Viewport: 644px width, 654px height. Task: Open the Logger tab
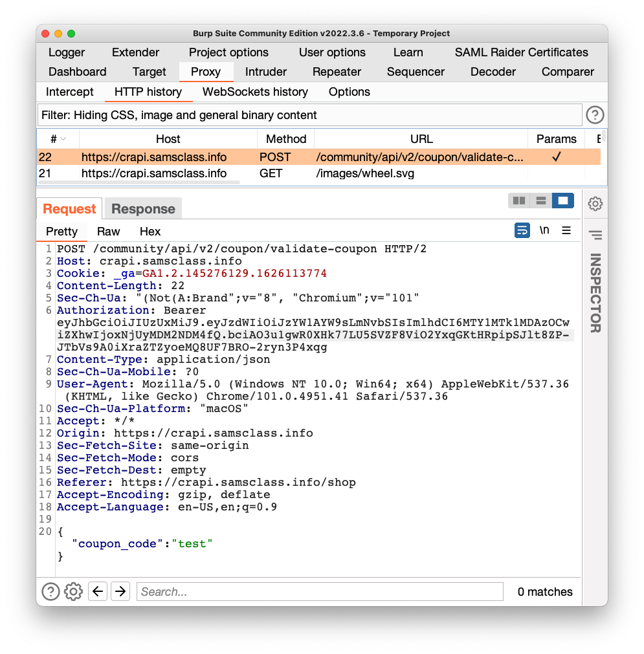[x=67, y=52]
